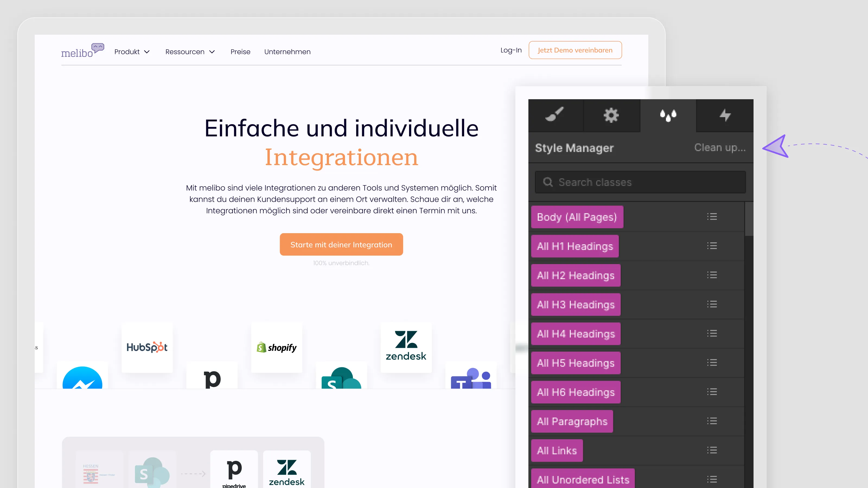868x488 pixels.
Task: Open the gear settings panel icon
Action: click(x=612, y=116)
